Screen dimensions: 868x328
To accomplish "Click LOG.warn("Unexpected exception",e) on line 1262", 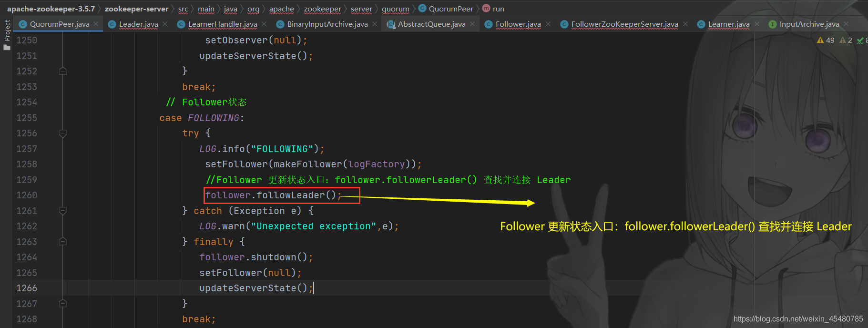I will [x=299, y=226].
